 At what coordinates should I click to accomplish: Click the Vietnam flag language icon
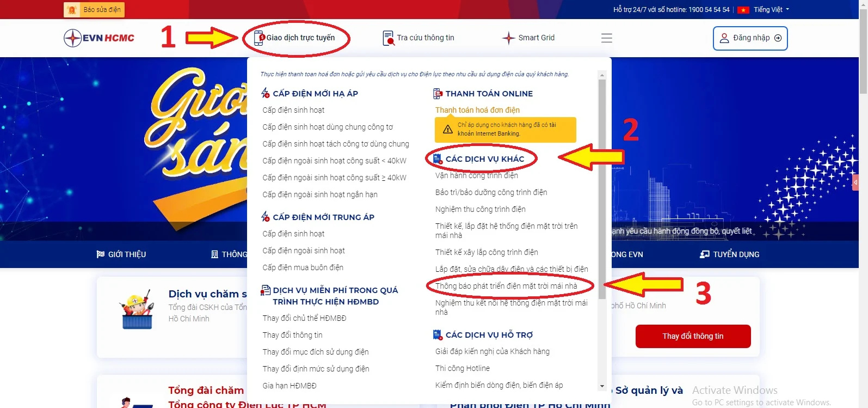coord(743,10)
